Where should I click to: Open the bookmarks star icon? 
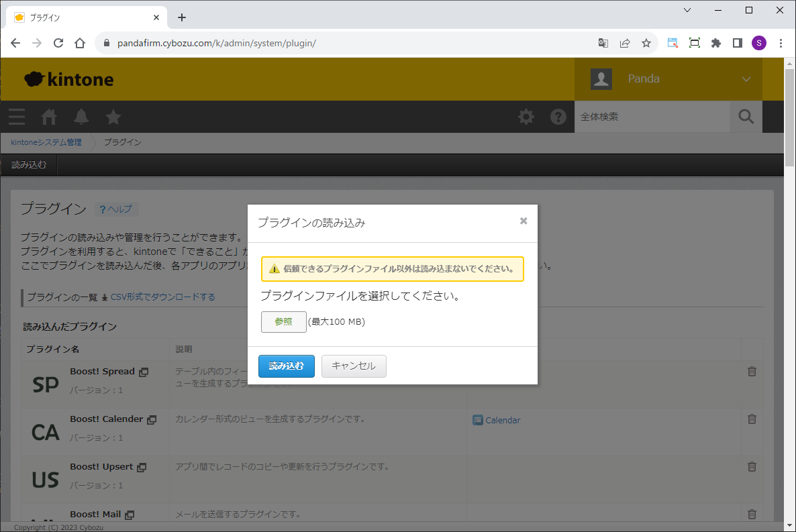[113, 117]
